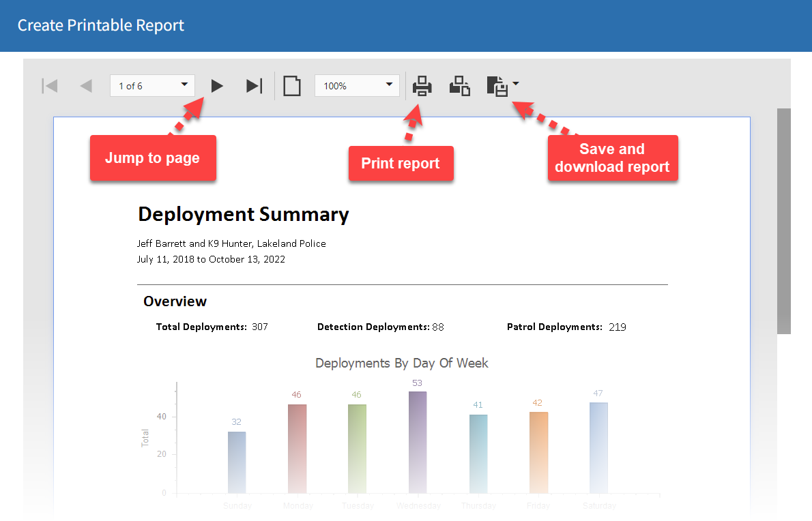
Task: Click the Tuesday bar labeled 46
Action: tap(358, 449)
